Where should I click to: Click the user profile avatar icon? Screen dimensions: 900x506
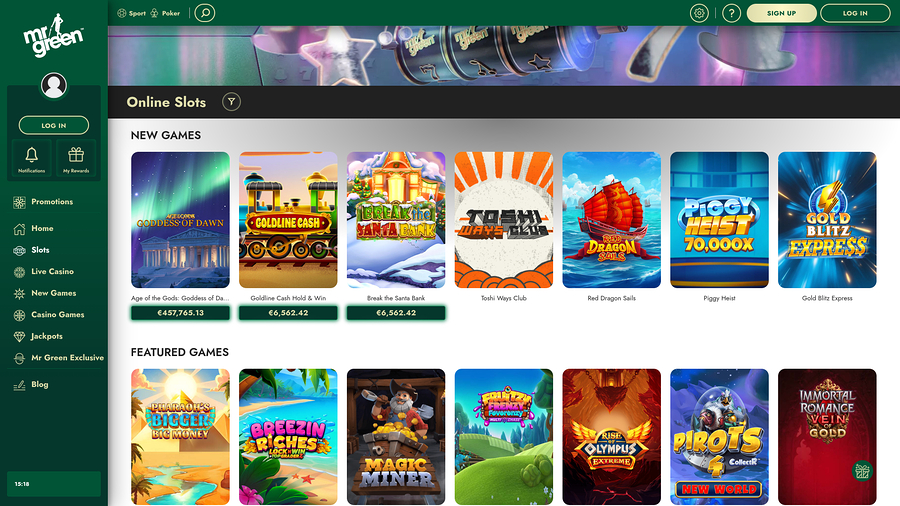(54, 86)
